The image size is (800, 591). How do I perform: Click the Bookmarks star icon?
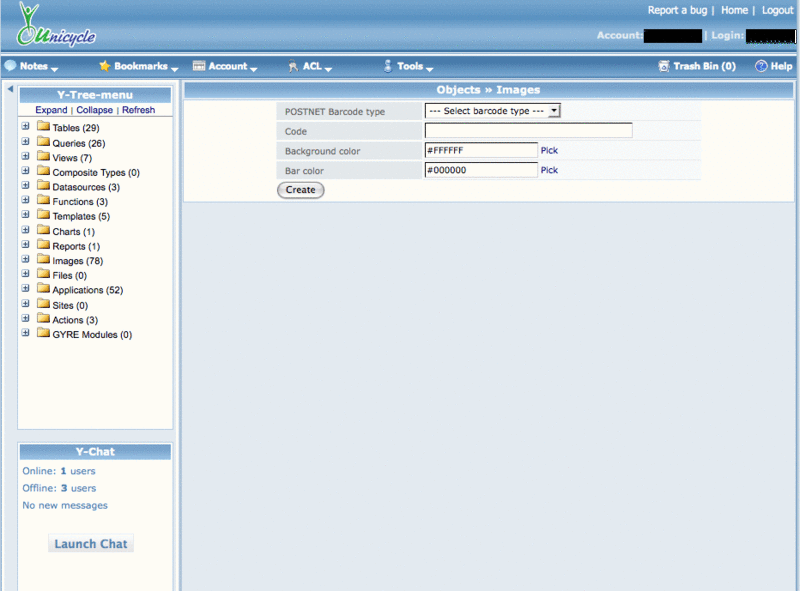click(104, 66)
